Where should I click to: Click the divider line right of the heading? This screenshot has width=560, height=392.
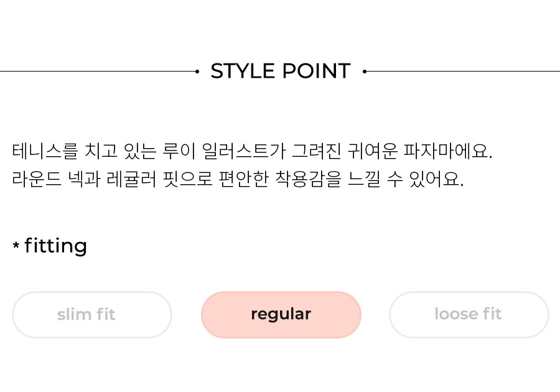coord(463,72)
